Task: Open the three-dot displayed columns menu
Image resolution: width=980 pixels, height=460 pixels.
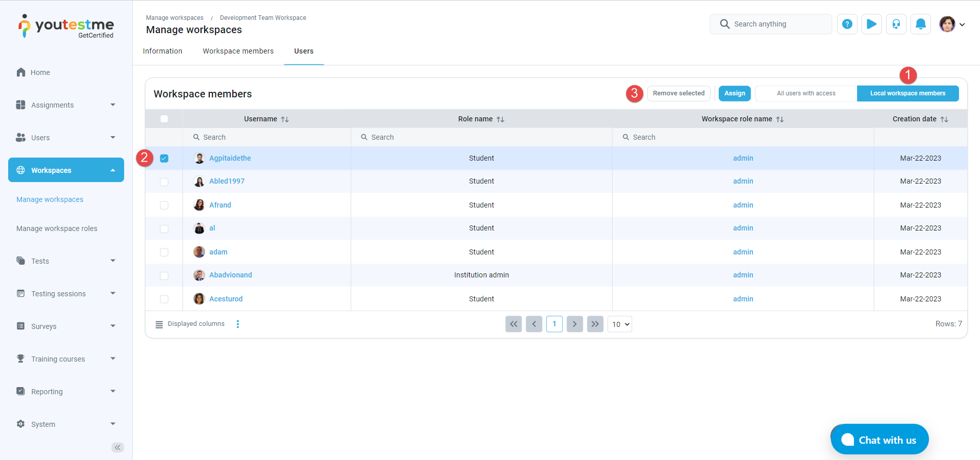Action: pos(238,324)
